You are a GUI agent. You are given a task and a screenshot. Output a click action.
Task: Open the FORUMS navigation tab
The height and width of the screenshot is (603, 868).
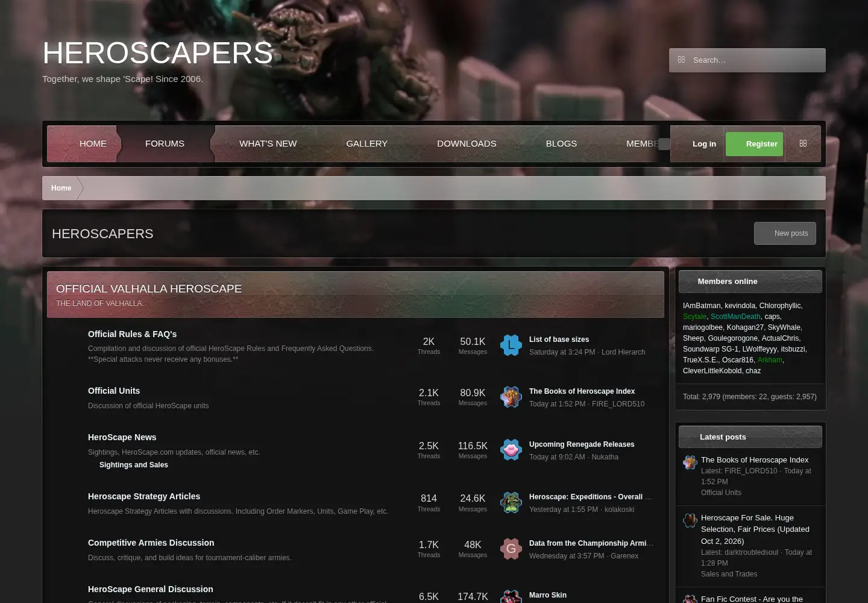[x=165, y=144]
